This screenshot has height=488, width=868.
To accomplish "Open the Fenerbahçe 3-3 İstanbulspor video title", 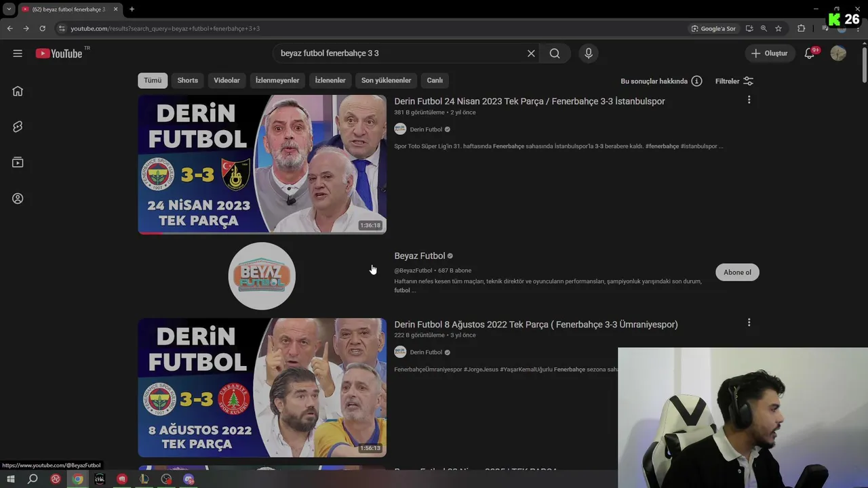I will 530,101.
